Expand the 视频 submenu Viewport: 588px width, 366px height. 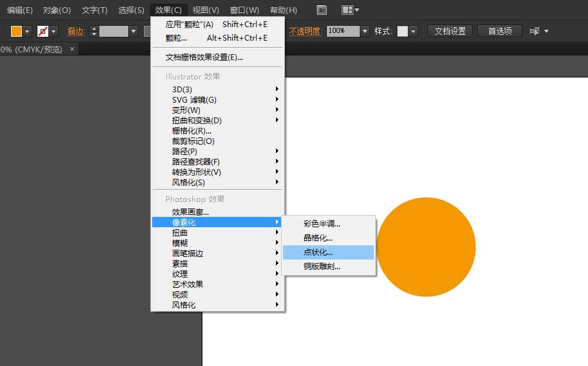(217, 295)
